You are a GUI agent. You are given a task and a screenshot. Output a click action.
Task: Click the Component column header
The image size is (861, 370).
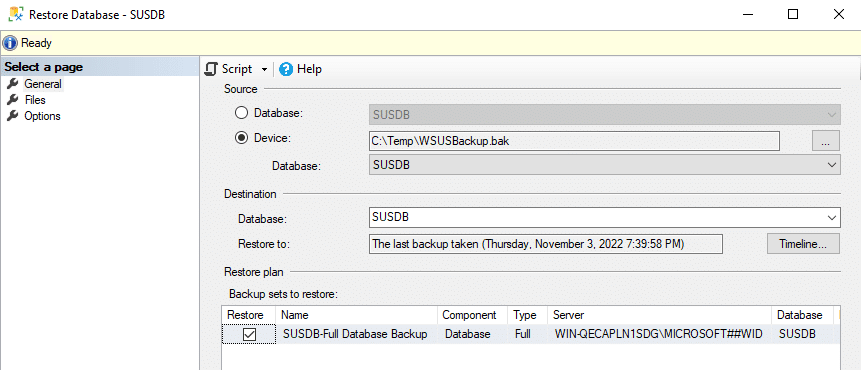(473, 315)
